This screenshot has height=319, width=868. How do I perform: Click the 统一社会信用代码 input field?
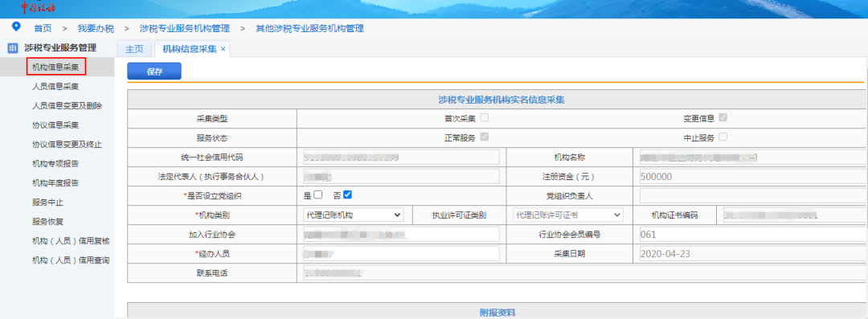(x=401, y=157)
